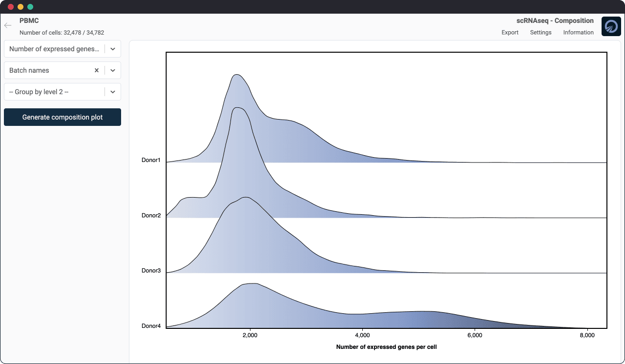Clear the Batch names selection

click(97, 70)
